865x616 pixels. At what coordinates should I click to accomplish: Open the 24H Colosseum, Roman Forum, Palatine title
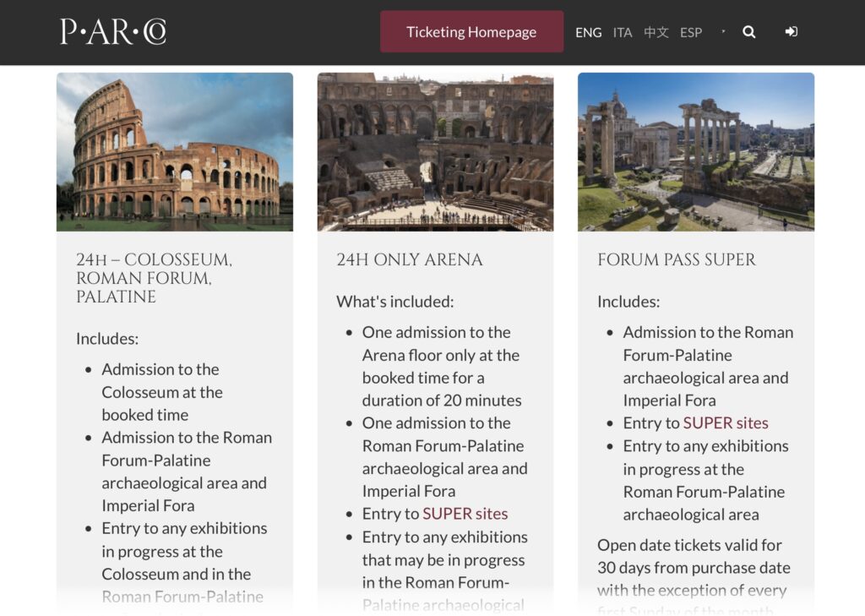pos(154,278)
